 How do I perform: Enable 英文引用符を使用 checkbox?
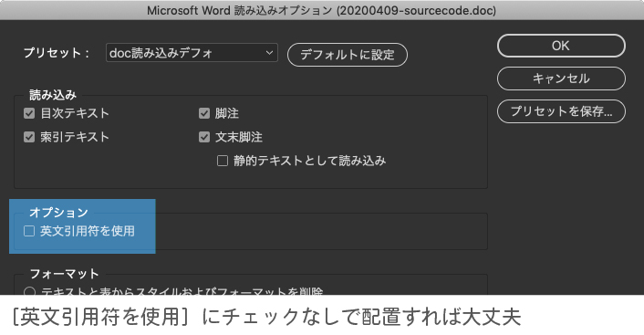tap(29, 231)
